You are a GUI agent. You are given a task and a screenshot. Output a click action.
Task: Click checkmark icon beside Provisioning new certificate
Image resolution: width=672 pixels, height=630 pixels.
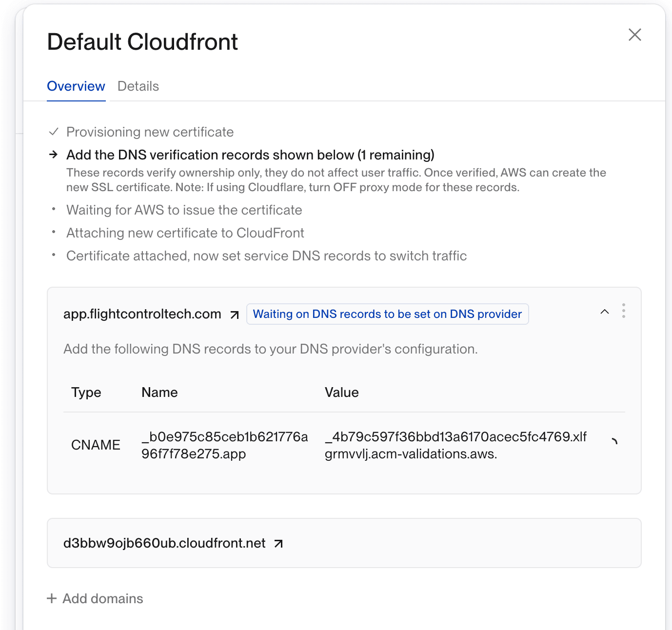coord(54,132)
